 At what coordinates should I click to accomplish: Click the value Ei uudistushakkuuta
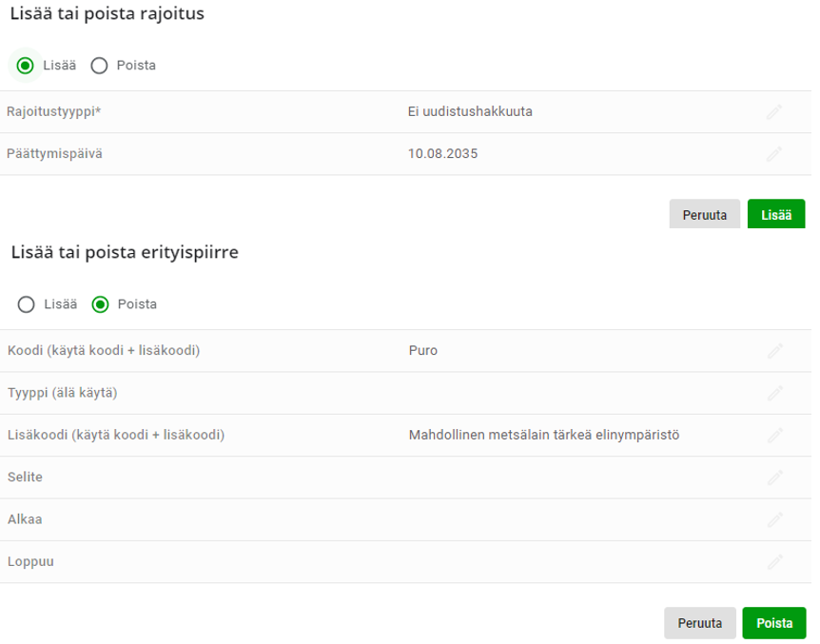470,111
